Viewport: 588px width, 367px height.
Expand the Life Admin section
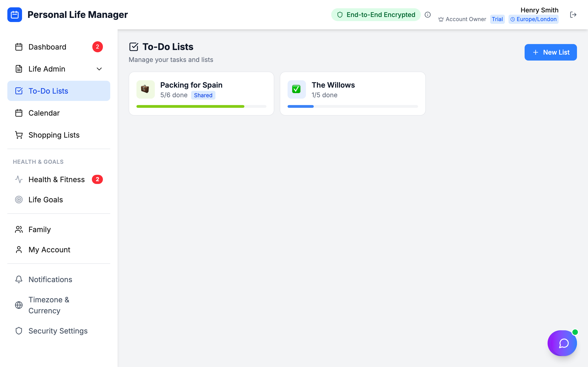pyautogui.click(x=99, y=69)
